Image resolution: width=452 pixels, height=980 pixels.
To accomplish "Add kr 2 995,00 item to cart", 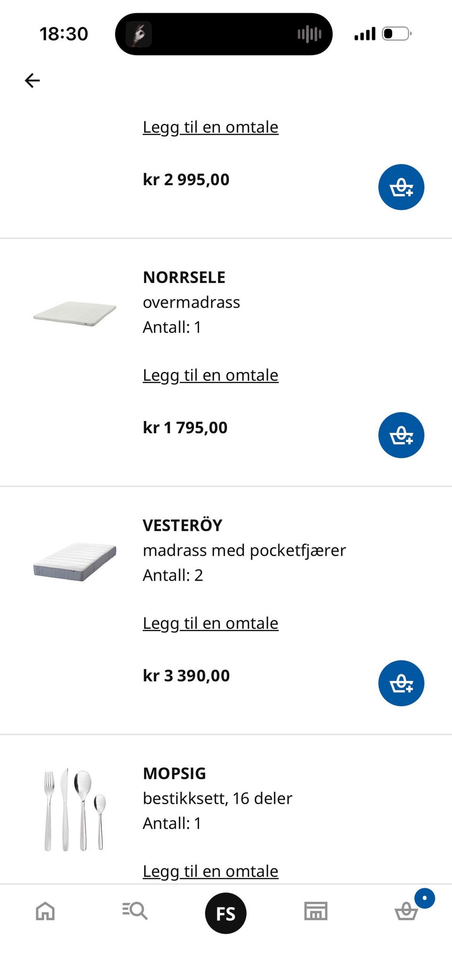I will click(x=401, y=187).
